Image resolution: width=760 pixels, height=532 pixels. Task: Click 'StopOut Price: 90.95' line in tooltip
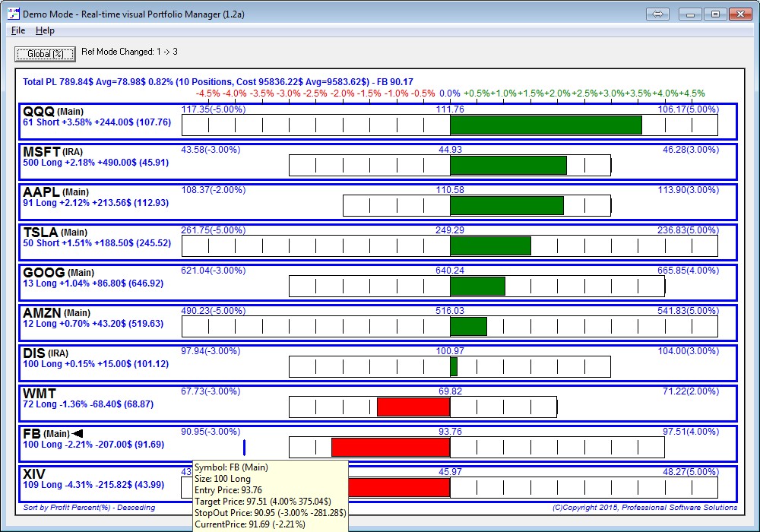271,512
